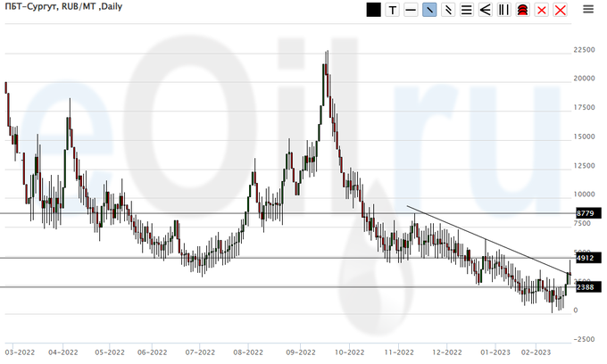Select the horizontal line drawing tool

tap(411, 10)
